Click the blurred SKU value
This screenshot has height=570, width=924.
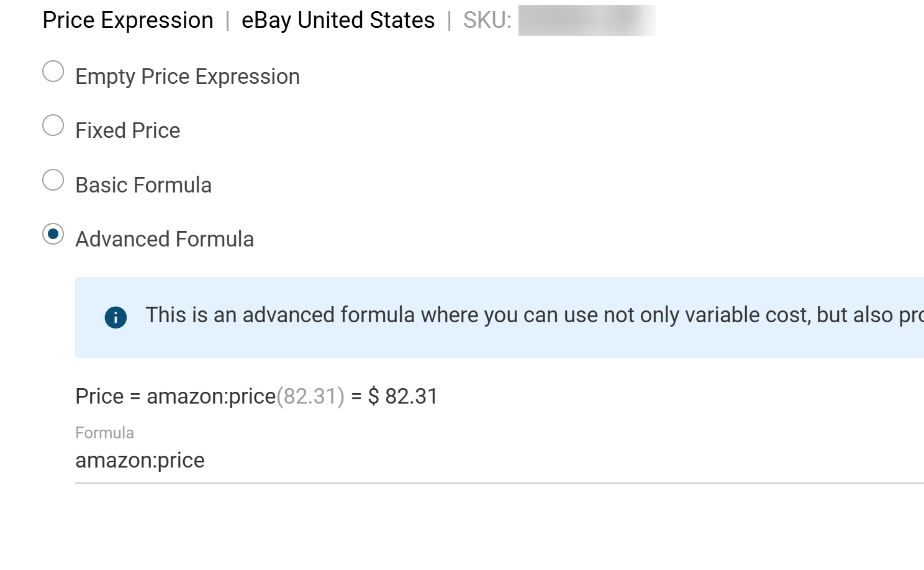pos(586,20)
